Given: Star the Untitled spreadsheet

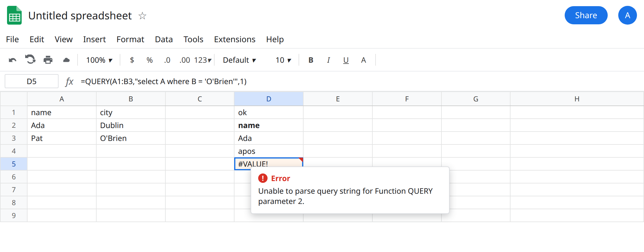Looking at the screenshot, I should tap(142, 16).
